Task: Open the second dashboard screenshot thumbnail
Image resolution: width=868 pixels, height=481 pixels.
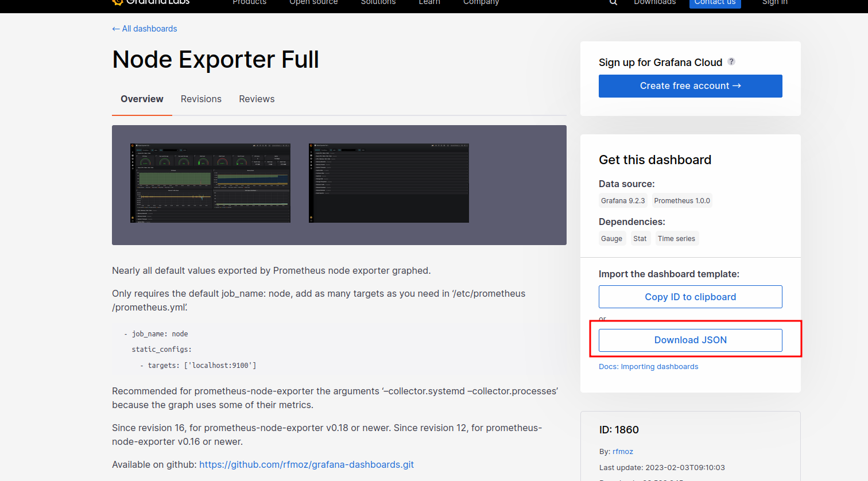Action: pyautogui.click(x=389, y=183)
